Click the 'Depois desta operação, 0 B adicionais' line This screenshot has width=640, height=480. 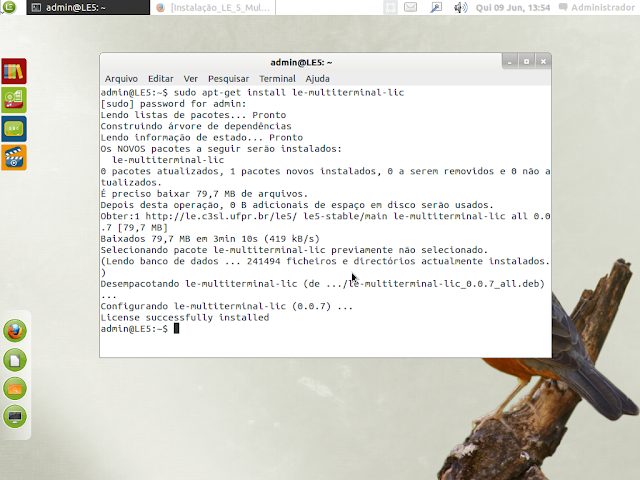point(297,205)
